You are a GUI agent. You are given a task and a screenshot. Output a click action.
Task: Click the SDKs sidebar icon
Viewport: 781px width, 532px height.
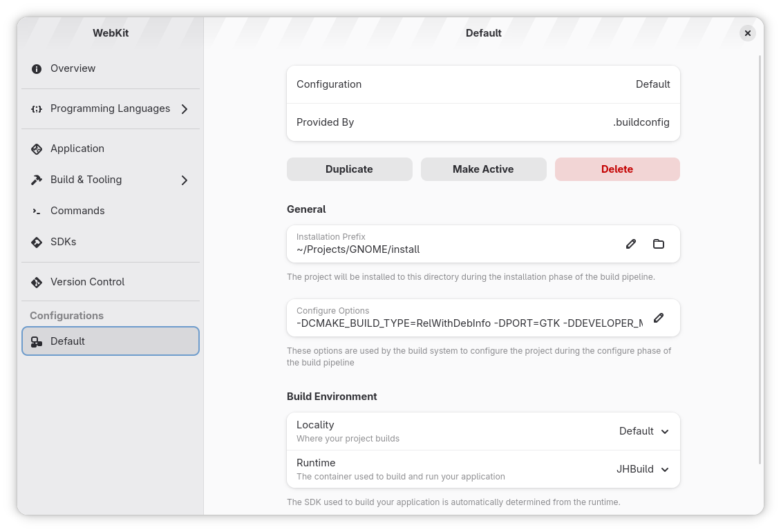coord(37,242)
